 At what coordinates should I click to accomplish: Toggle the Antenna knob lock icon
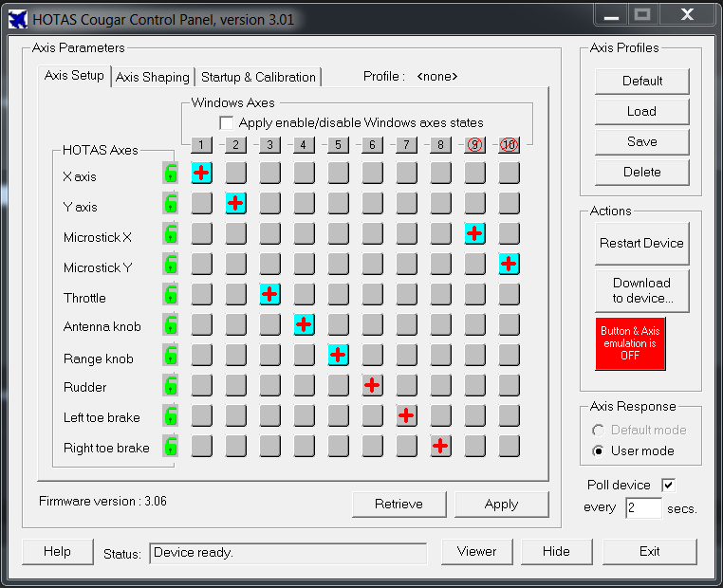170,325
